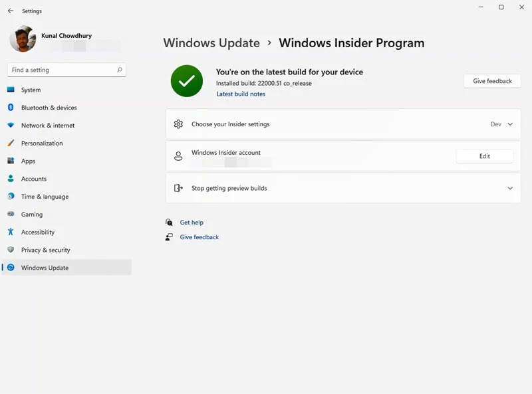This screenshot has width=532, height=394.
Task: Click the back arrow icon in Settings
Action: point(11,11)
